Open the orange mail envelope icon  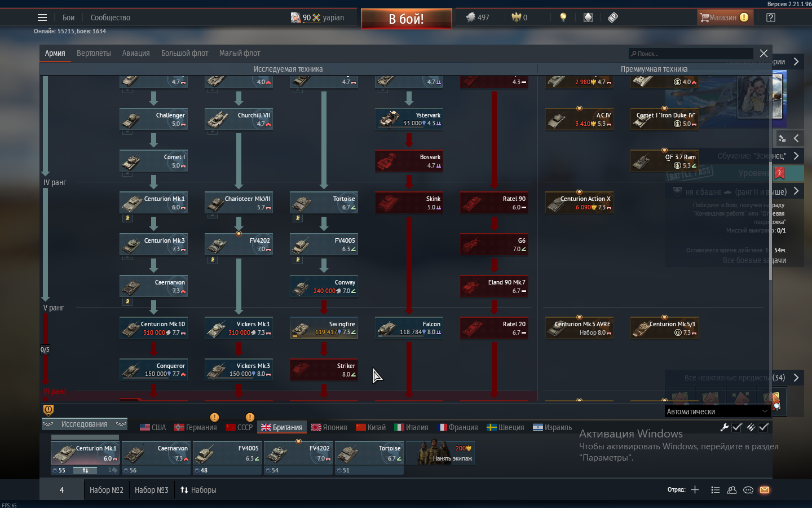pos(765,490)
